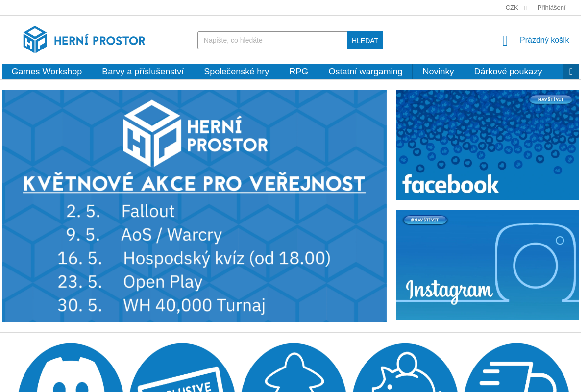
Task: Click the meeple board game circle icon
Action: 294,368
